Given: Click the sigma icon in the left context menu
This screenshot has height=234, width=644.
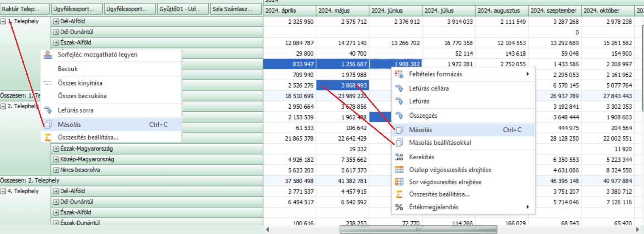Looking at the screenshot, I should coord(48,137).
